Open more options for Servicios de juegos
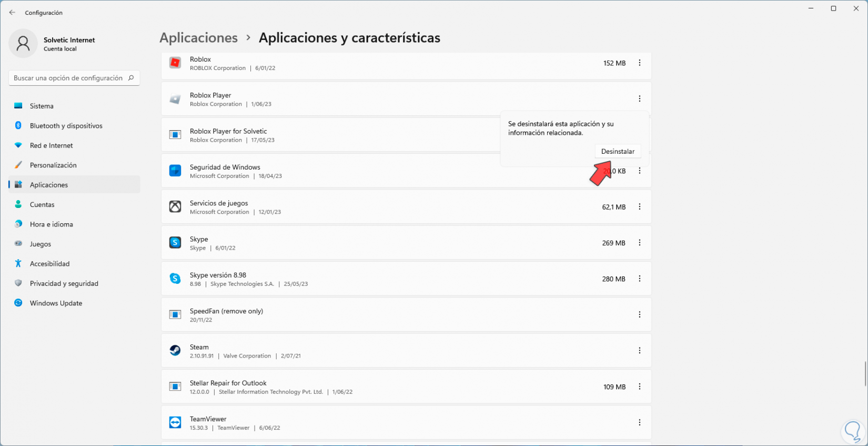The image size is (868, 446). pos(640,207)
